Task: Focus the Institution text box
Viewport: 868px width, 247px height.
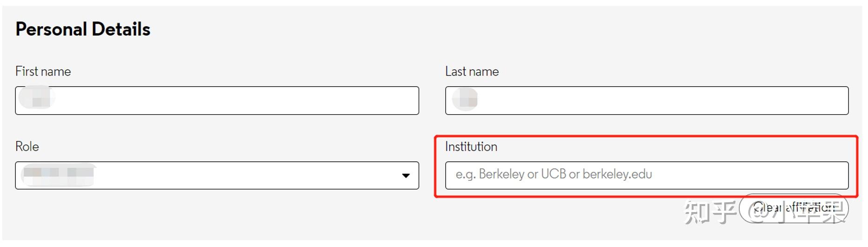Action: (x=647, y=175)
